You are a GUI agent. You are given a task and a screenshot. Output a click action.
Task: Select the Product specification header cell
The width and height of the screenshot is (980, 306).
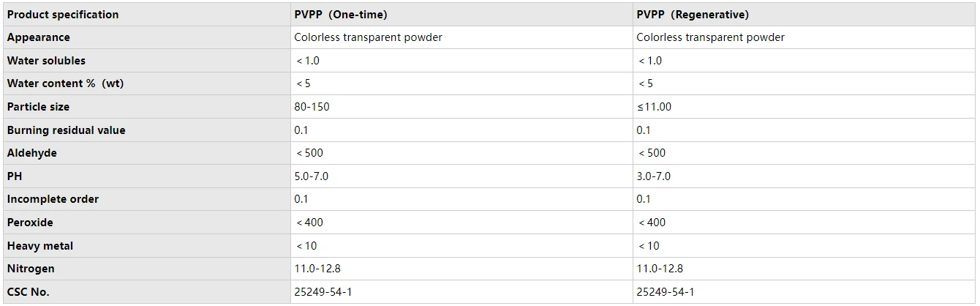coord(145,15)
